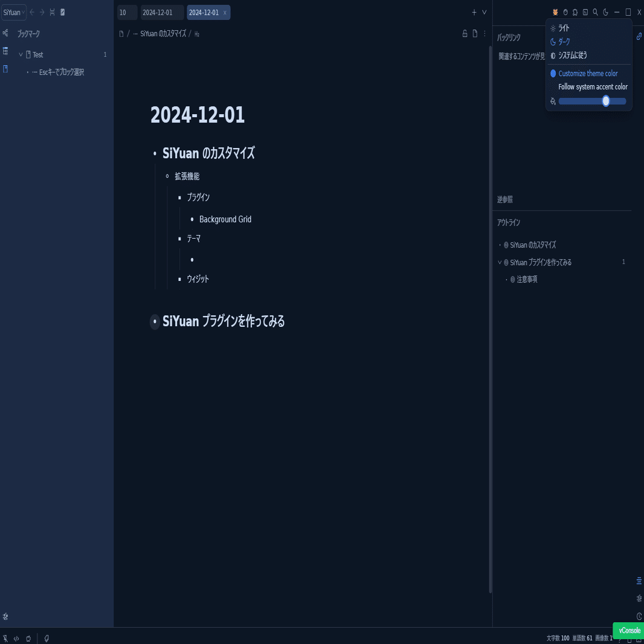This screenshot has width=644, height=644.
Task: Open the file tree sidebar icon
Action: click(5, 51)
